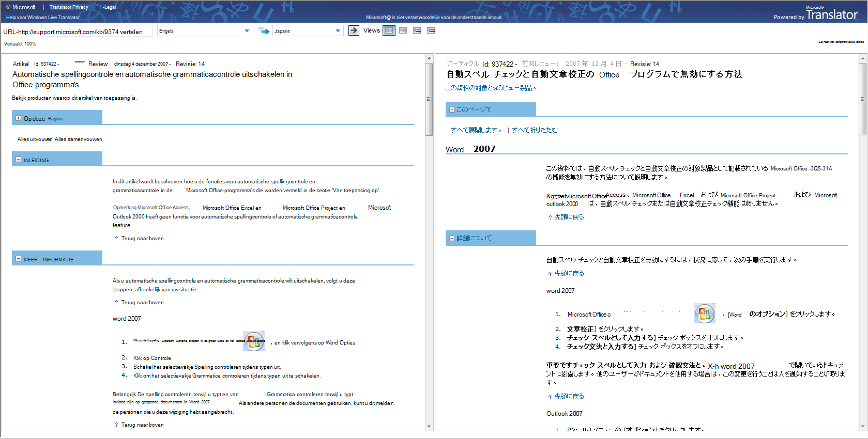Open Help voor Windows Live Translator

(43, 18)
